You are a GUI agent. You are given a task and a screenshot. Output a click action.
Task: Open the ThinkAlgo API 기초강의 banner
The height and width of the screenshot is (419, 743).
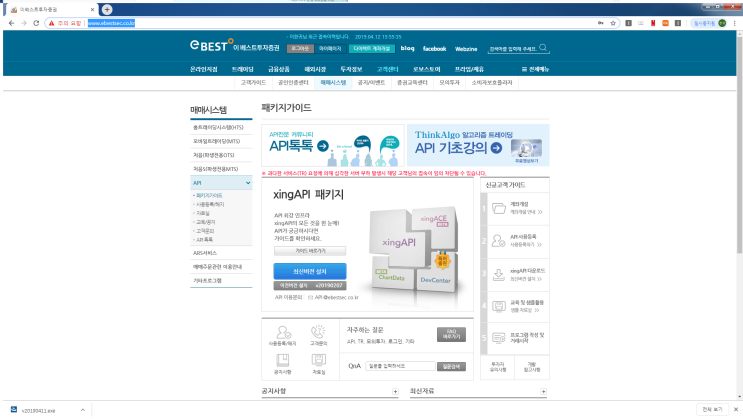[478, 145]
